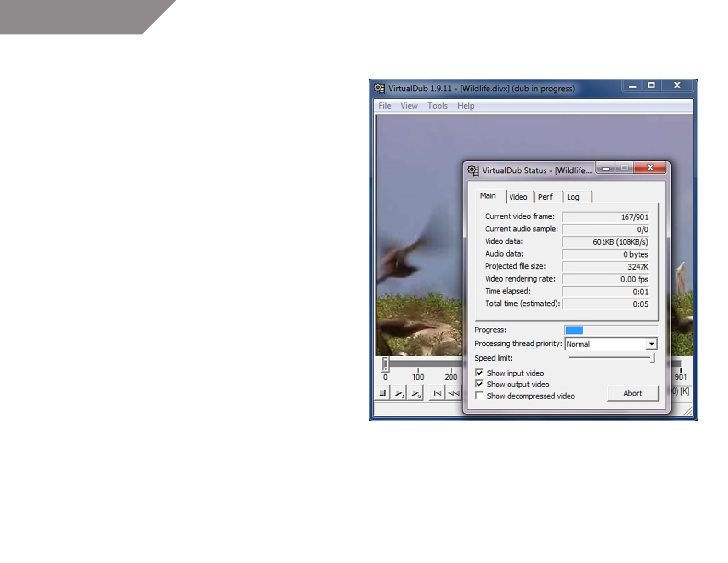Click the VirtualDub main window title icon
728x563 pixels.
pyautogui.click(x=379, y=88)
